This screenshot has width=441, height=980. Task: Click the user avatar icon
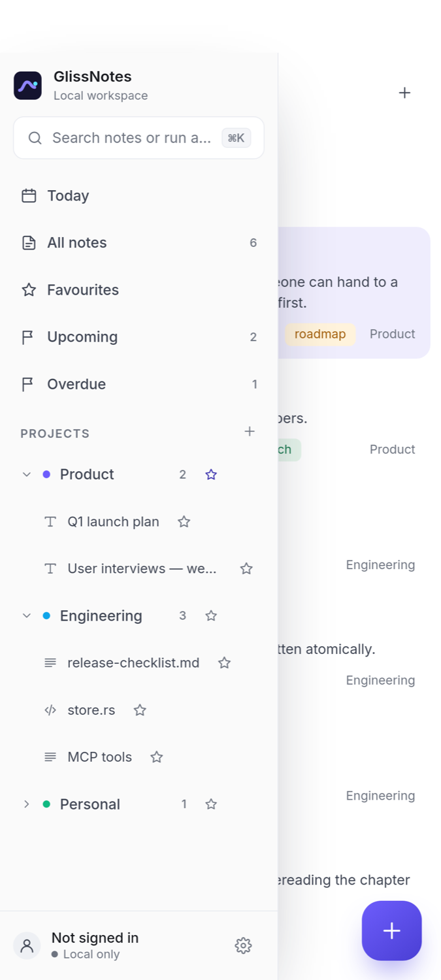pos(27,945)
